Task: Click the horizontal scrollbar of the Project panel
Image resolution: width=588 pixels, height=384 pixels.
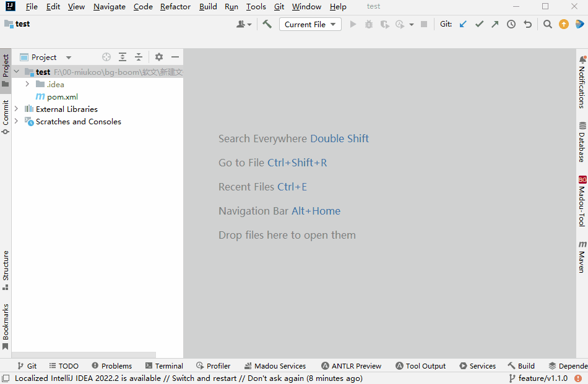Action: 84,355
